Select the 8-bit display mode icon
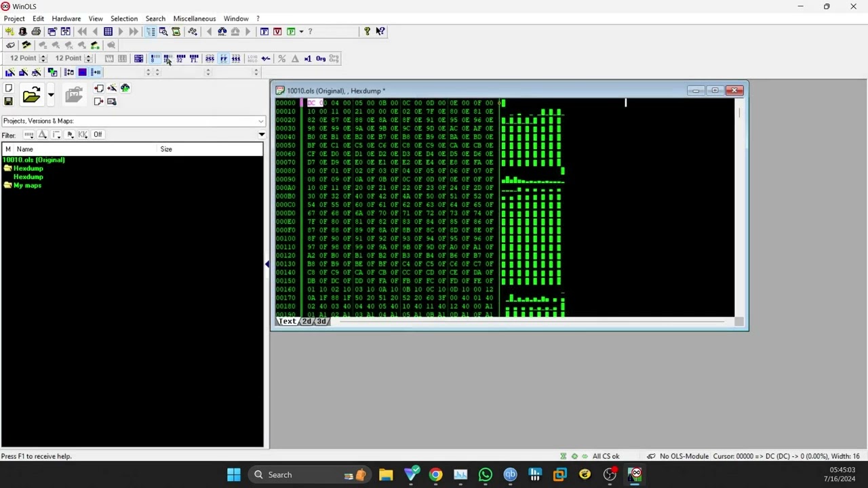Screen dimensions: 868x488 pyautogui.click(x=155, y=58)
